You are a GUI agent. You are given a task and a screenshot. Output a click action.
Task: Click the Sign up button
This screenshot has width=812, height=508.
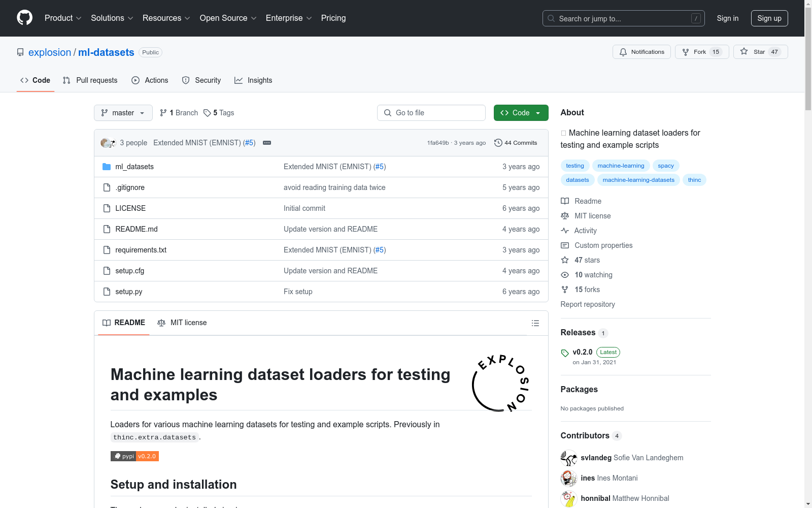click(x=769, y=18)
